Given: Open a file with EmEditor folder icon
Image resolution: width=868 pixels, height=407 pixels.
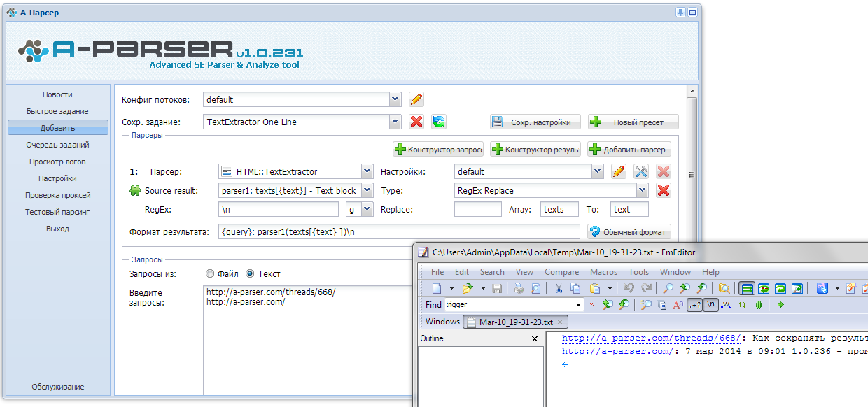Looking at the screenshot, I should pyautogui.click(x=466, y=288).
